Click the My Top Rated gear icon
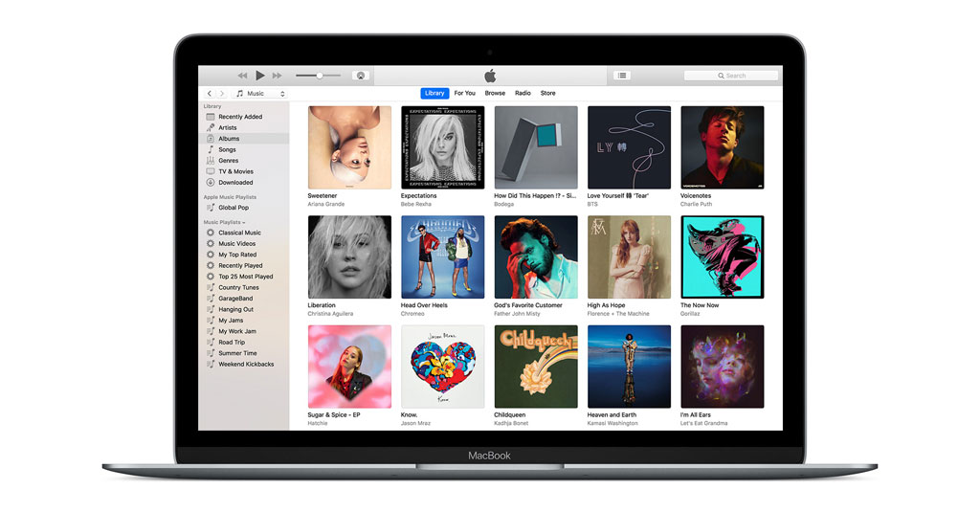The height and width of the screenshot is (512, 980). pyautogui.click(x=211, y=255)
